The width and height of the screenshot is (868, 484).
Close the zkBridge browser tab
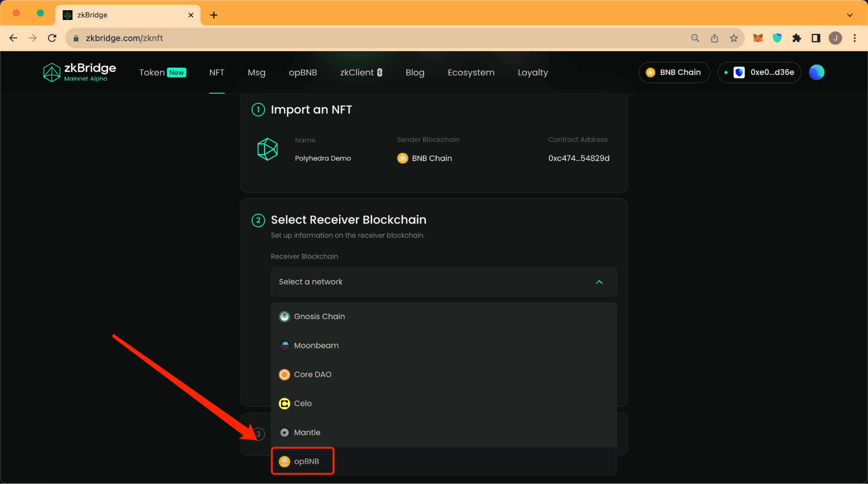(191, 15)
